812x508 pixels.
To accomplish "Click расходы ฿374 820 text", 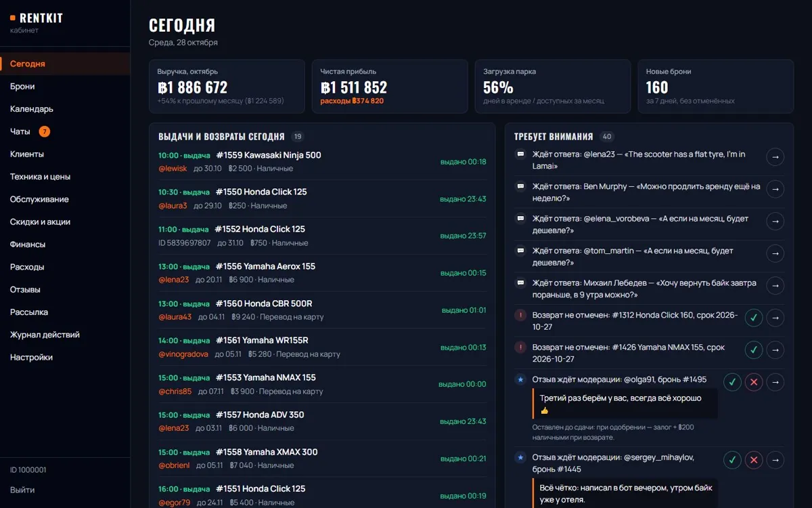I will [x=352, y=101].
